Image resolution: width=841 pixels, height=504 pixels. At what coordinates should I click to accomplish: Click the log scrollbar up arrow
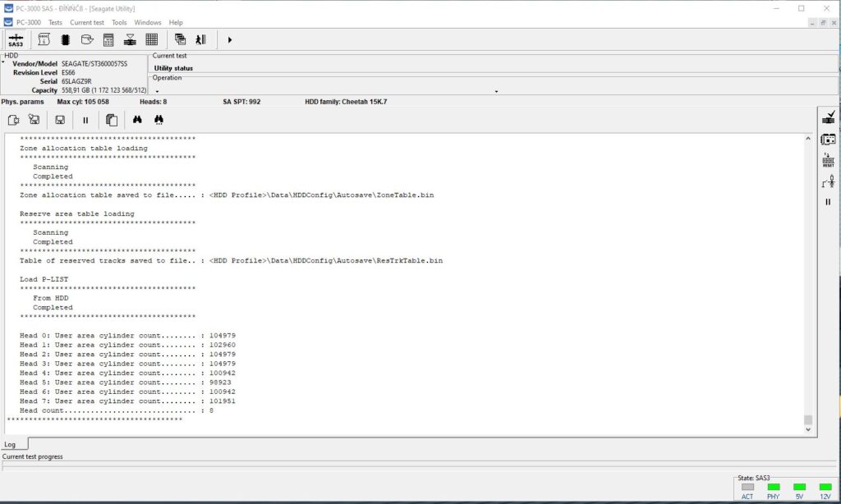coord(808,139)
